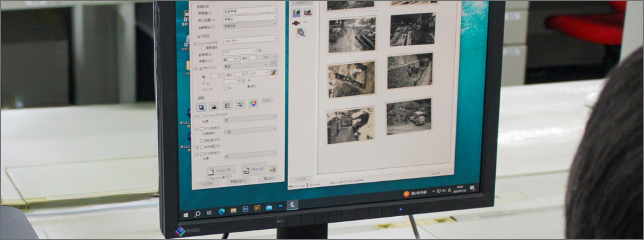Open the histogram adjustment tool
Image resolution: width=644 pixels, height=240 pixels.
coord(214,106)
